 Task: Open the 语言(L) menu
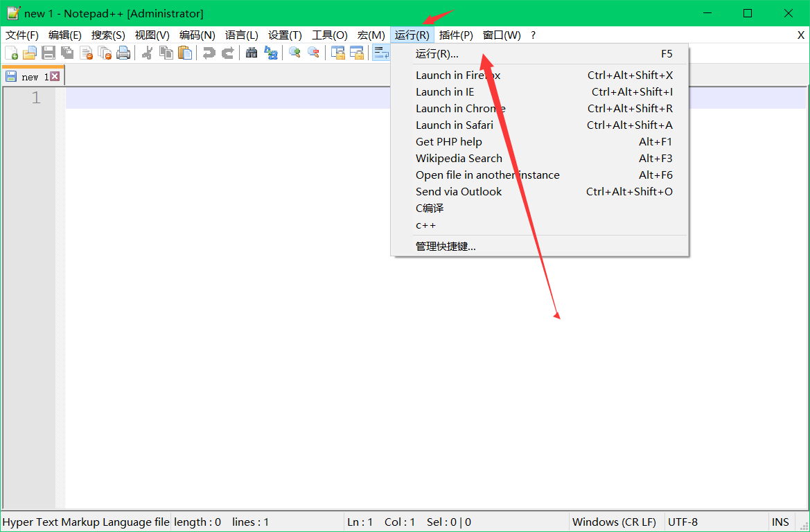coord(240,35)
